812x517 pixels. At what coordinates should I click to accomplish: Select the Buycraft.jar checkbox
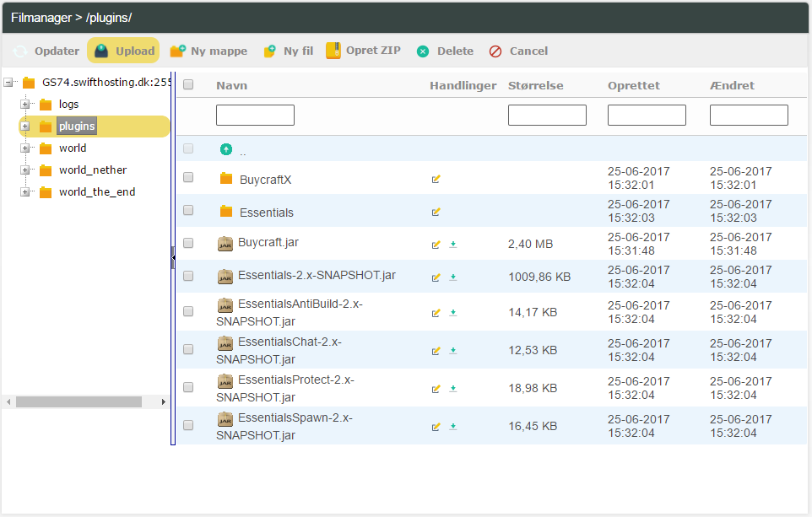[x=188, y=243]
